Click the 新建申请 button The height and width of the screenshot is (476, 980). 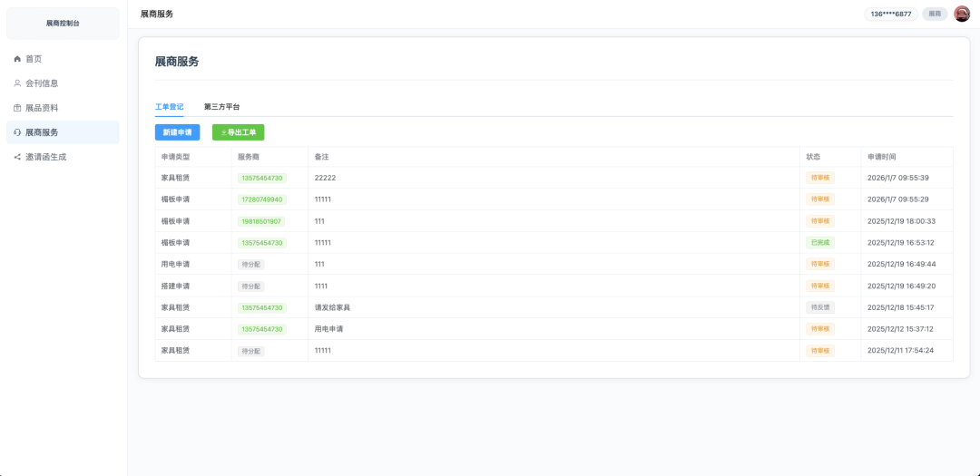[x=178, y=132]
